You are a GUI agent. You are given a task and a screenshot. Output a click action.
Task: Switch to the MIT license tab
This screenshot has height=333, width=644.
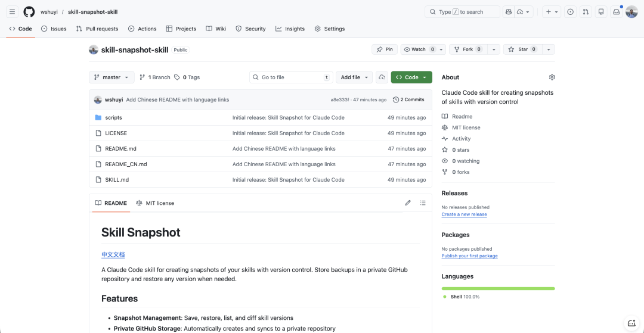(155, 203)
